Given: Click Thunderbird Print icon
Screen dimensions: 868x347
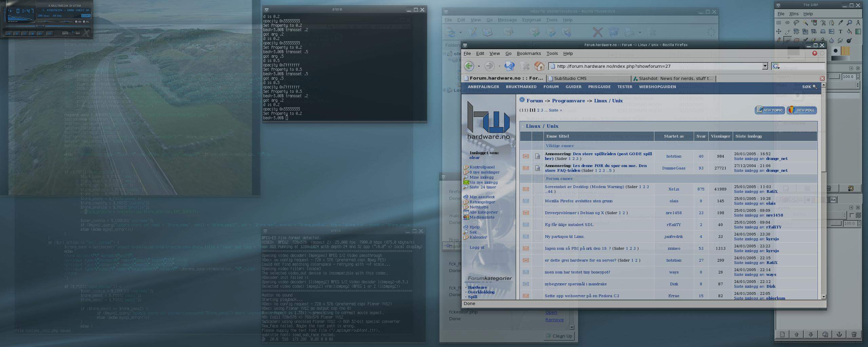Looking at the screenshot, I should [x=629, y=32].
